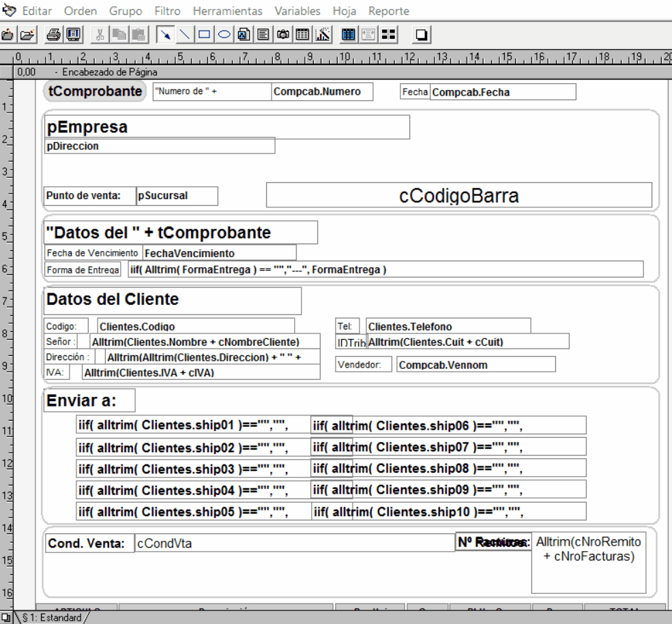The image size is (672, 624).
Task: Select the Clientes.ship05 expression field
Action: pyautogui.click(x=194, y=511)
